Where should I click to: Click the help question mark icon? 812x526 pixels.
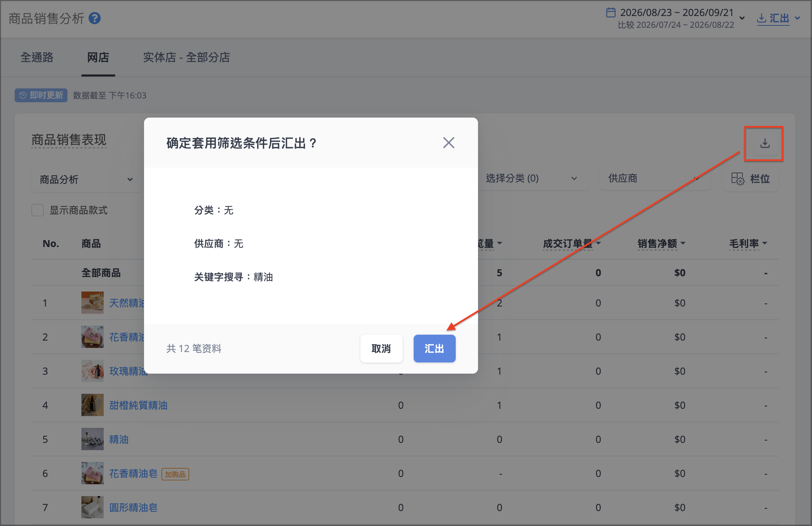click(x=95, y=18)
